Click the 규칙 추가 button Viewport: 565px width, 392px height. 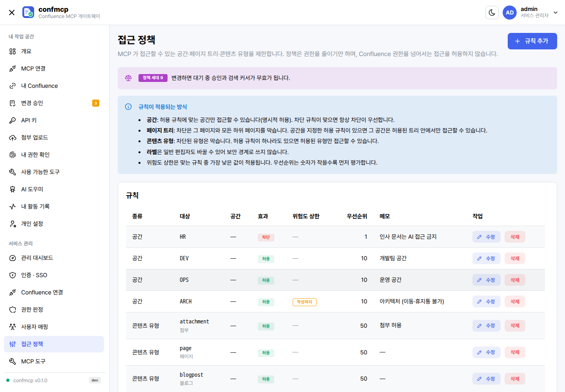point(532,41)
